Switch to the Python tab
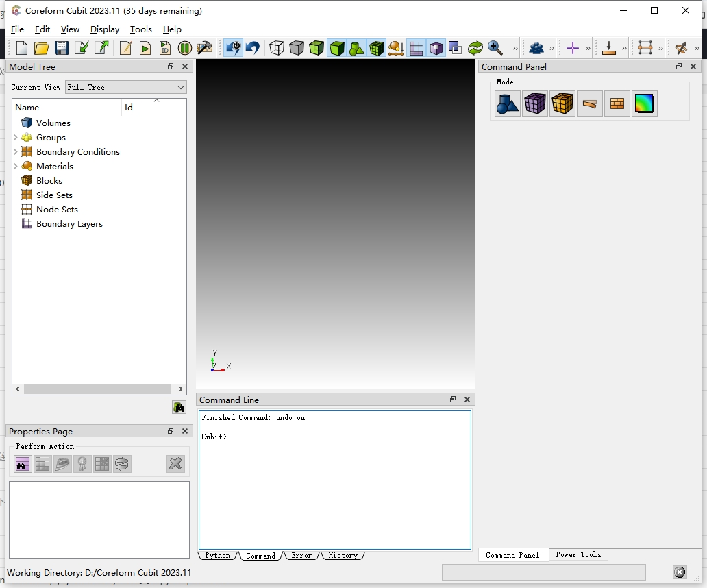This screenshot has width=707, height=588. pyautogui.click(x=217, y=556)
